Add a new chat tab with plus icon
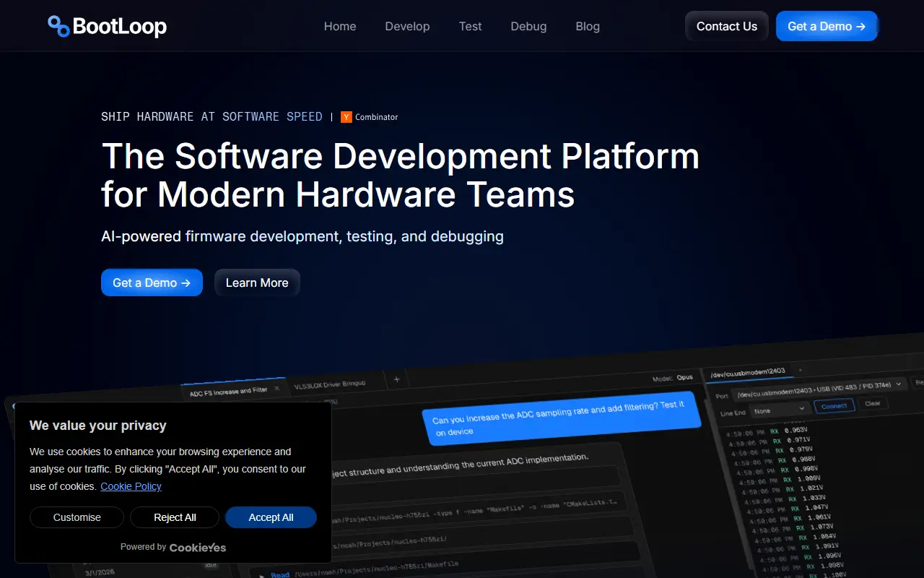This screenshot has width=924, height=578. coord(396,379)
